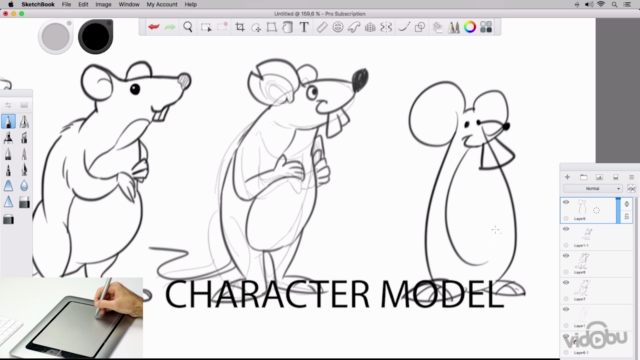Open the Draw Style shapes tool

click(x=420, y=27)
